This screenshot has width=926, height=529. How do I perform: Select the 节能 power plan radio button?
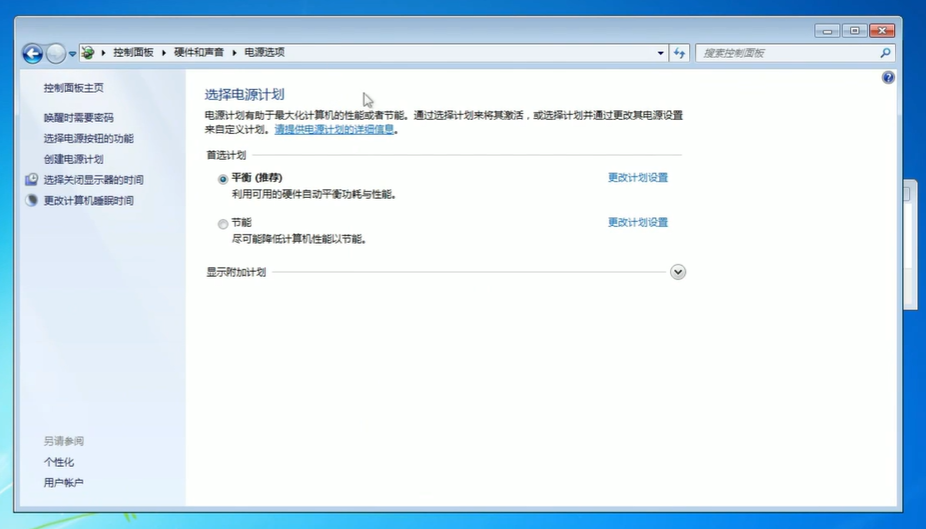(x=223, y=224)
